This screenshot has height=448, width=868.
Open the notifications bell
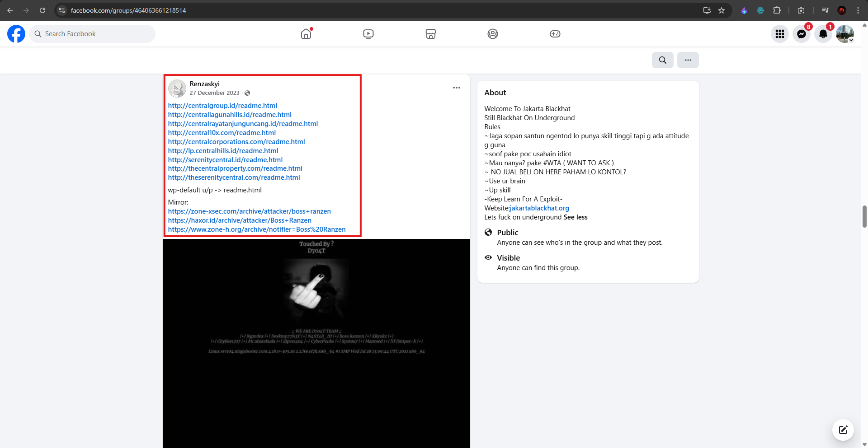pyautogui.click(x=823, y=34)
